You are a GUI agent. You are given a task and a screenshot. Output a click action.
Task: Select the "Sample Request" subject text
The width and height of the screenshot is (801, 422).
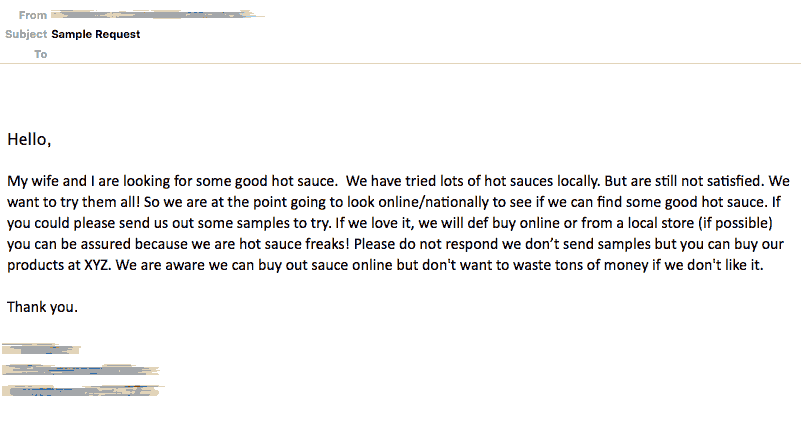tap(96, 34)
